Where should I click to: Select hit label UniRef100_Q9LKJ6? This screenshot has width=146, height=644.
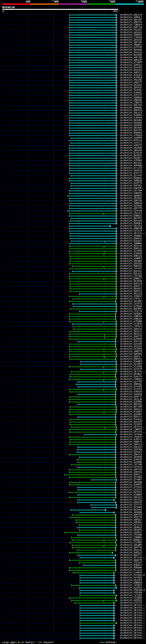(x=131, y=15)
